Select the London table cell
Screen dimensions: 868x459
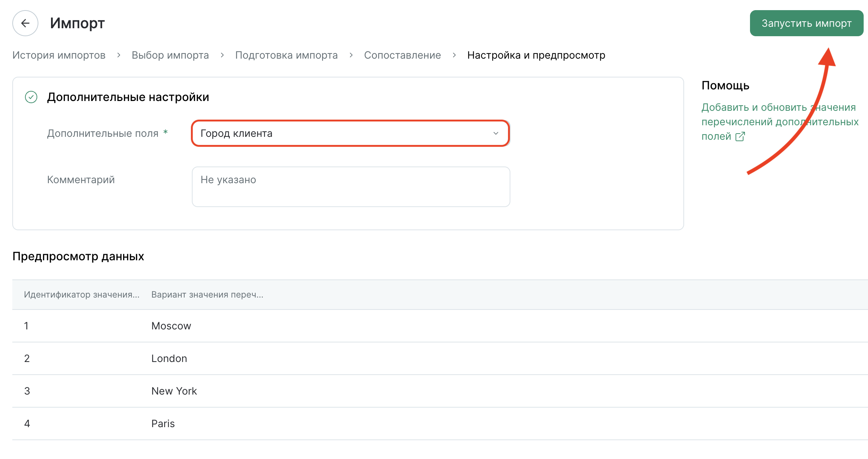(x=169, y=358)
